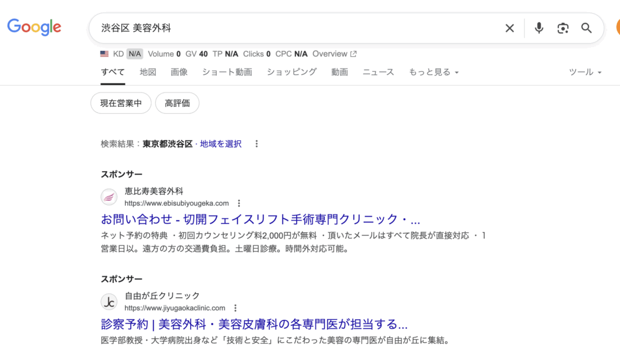Screen dimensions: 620x364
Task: Click the US flag icon in SEO bar
Action: [x=104, y=54]
